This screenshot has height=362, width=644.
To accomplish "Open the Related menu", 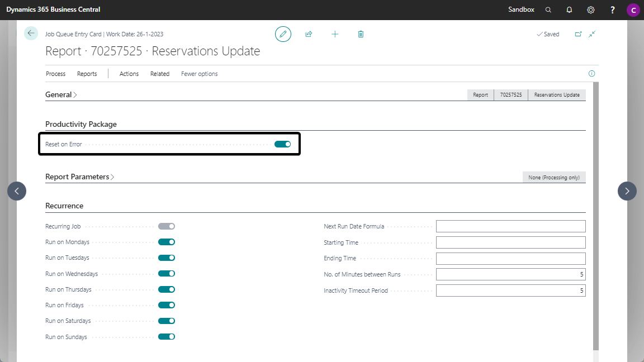I will 159,74.
